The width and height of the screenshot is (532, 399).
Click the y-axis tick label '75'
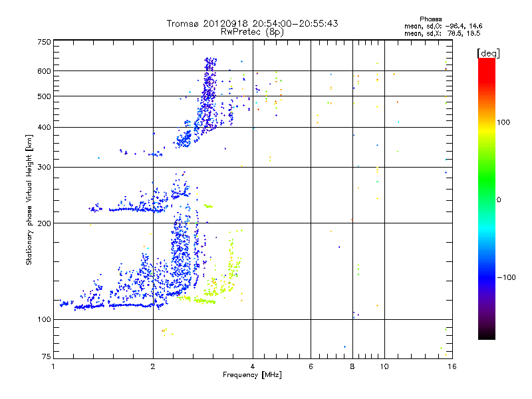pyautogui.click(x=47, y=356)
